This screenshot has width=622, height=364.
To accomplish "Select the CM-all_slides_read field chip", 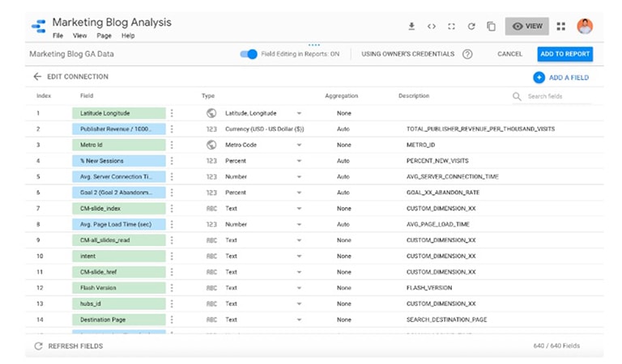I will [119, 240].
